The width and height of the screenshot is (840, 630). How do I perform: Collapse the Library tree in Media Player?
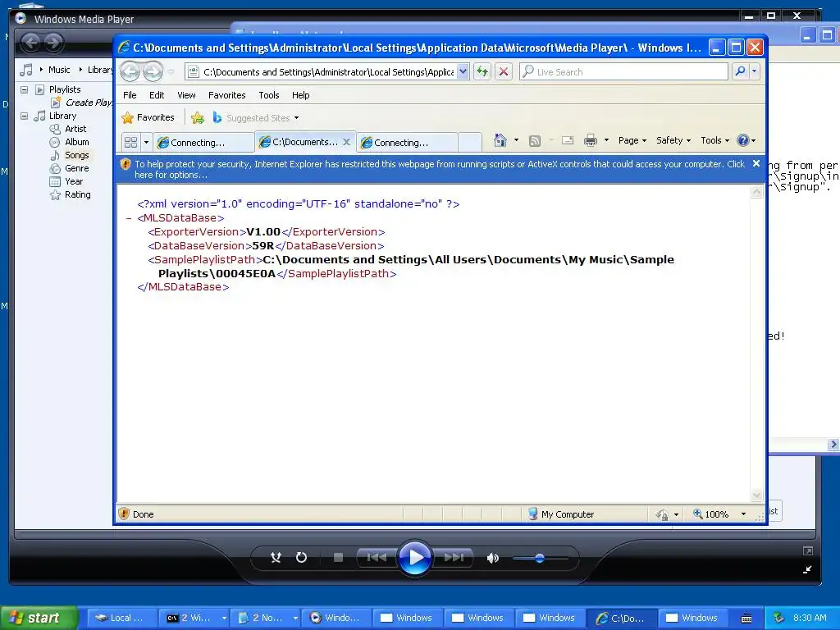coord(24,116)
